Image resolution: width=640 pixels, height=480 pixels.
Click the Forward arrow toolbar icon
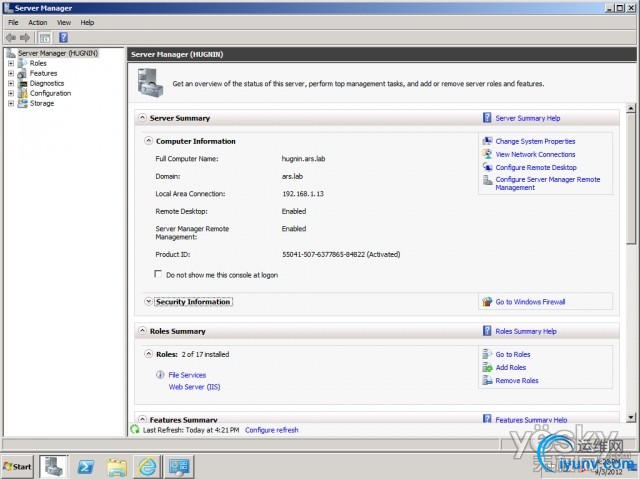click(x=25, y=38)
